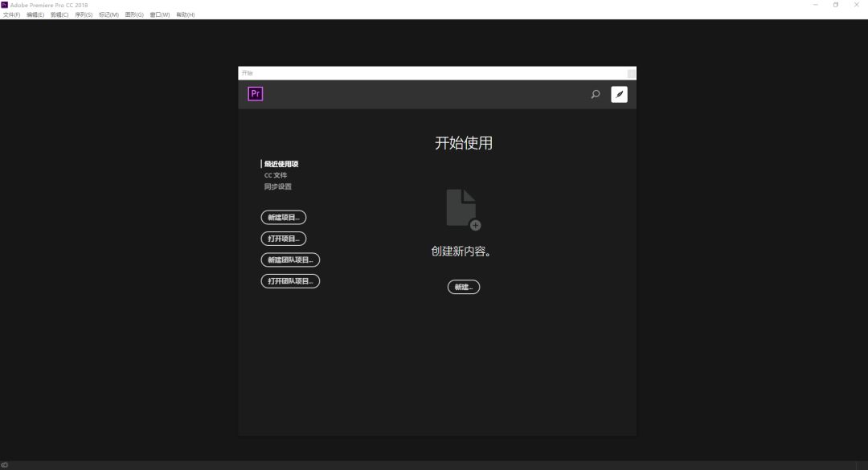Select 最近使用项 in the sidebar
The image size is (868, 470).
(282, 163)
